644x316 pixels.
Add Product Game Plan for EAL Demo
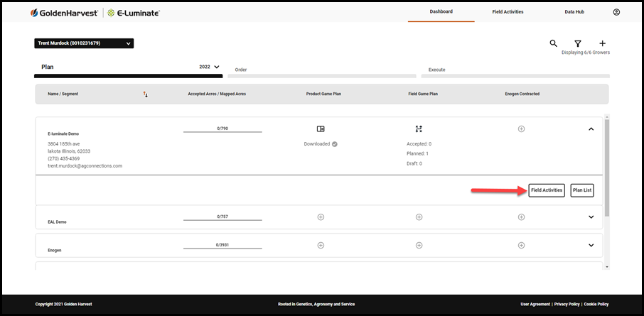(321, 217)
